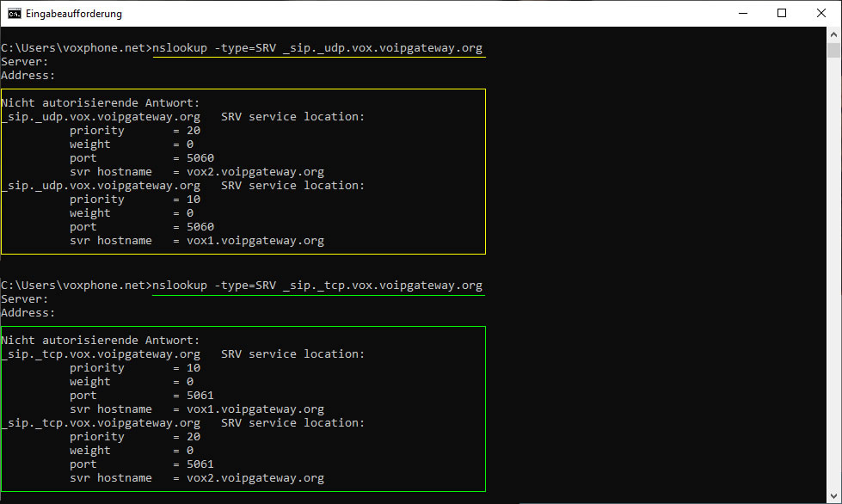Image resolution: width=842 pixels, height=504 pixels.
Task: Click 'port = 5060' for vox2 record
Action: click(x=142, y=157)
